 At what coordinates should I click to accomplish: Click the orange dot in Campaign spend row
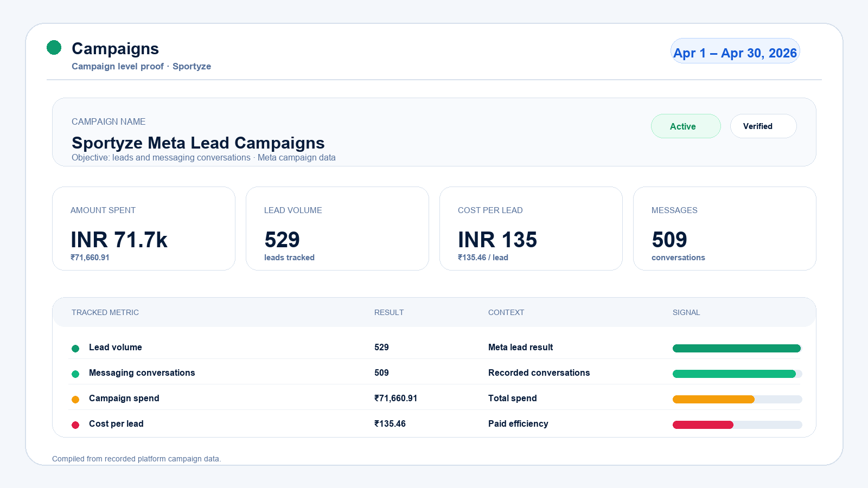tap(75, 400)
